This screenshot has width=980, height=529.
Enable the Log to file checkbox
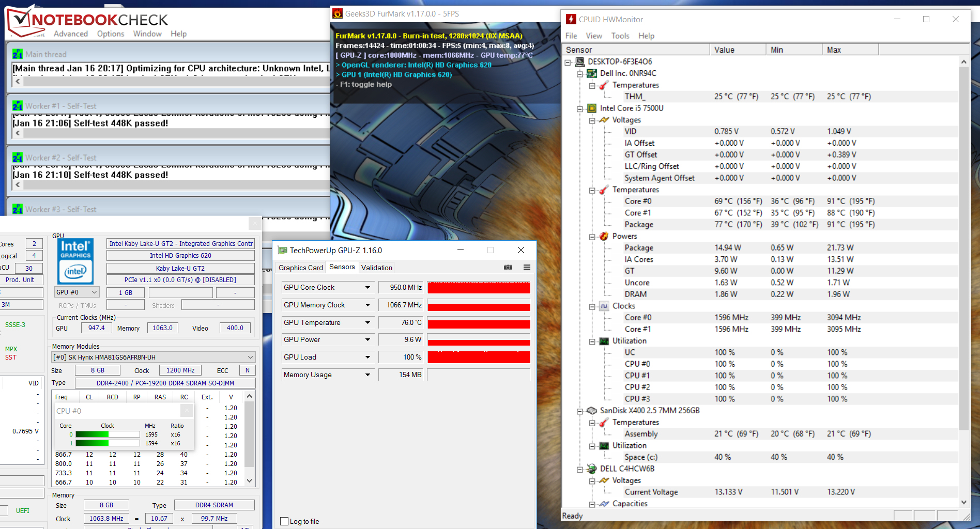(284, 521)
